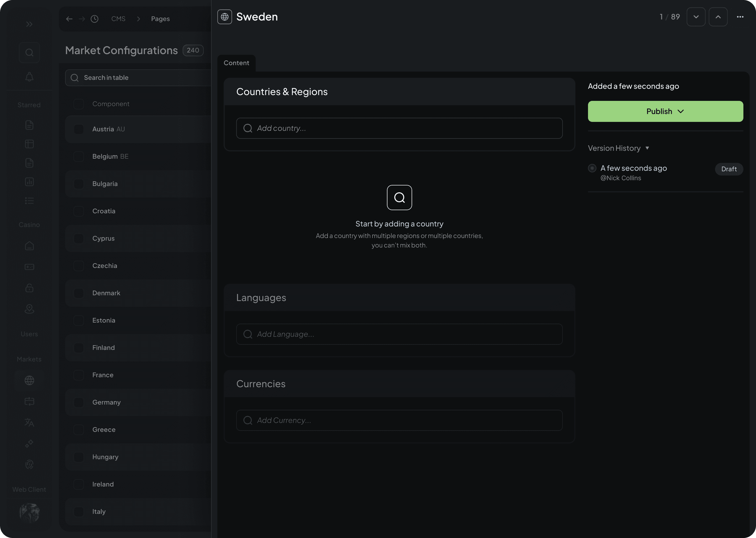This screenshot has height=538, width=756.
Task: Click the Markets globe icon in the sidebar
Action: [x=29, y=380]
